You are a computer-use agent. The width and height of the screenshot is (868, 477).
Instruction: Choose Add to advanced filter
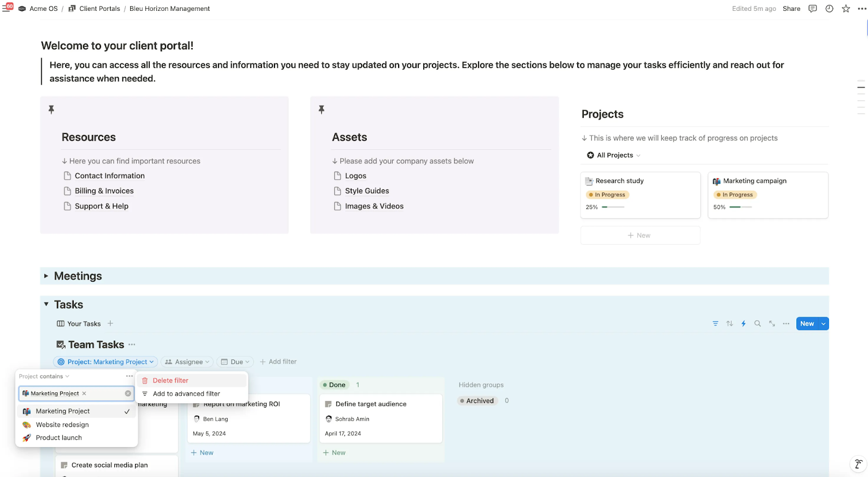pos(192,394)
